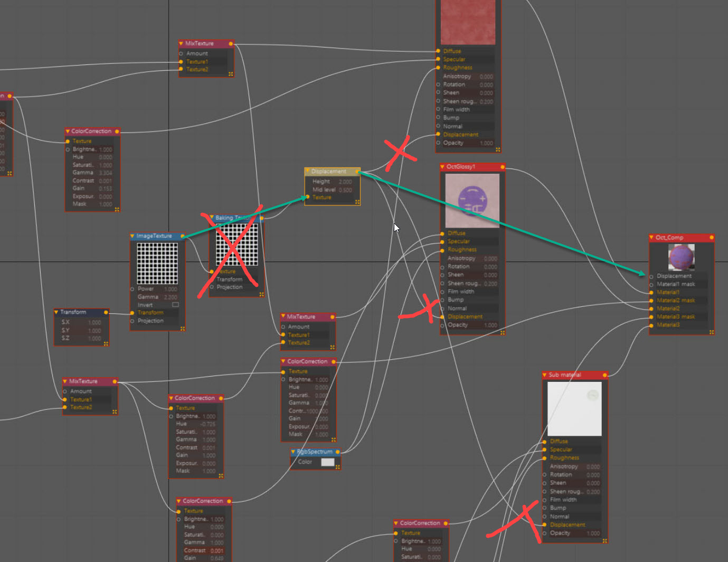
Task: Click Sub material's Opacity value 1.000
Action: tap(593, 533)
